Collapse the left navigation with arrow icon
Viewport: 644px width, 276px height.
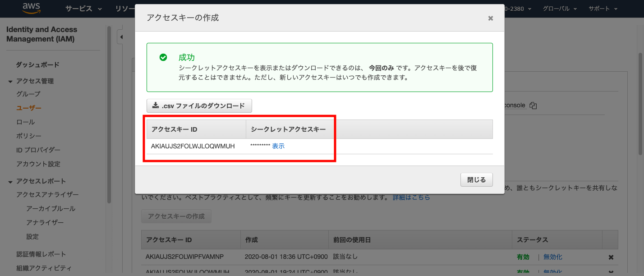tap(121, 37)
